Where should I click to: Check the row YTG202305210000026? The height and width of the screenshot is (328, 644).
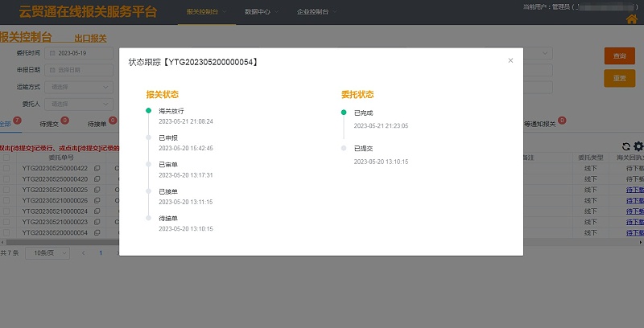[6, 200]
